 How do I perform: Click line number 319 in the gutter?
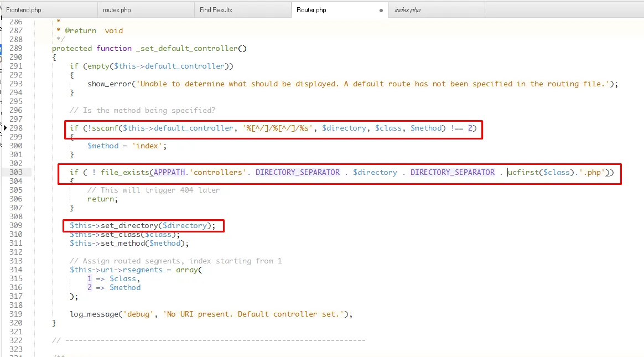coord(16,314)
